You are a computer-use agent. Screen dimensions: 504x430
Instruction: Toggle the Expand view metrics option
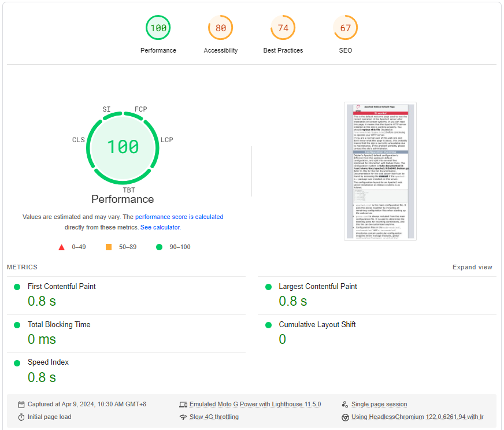coord(472,267)
